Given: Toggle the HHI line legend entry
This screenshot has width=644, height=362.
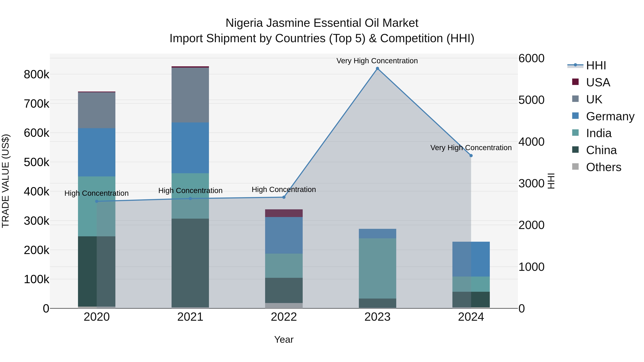Looking at the screenshot, I should click(x=587, y=65).
